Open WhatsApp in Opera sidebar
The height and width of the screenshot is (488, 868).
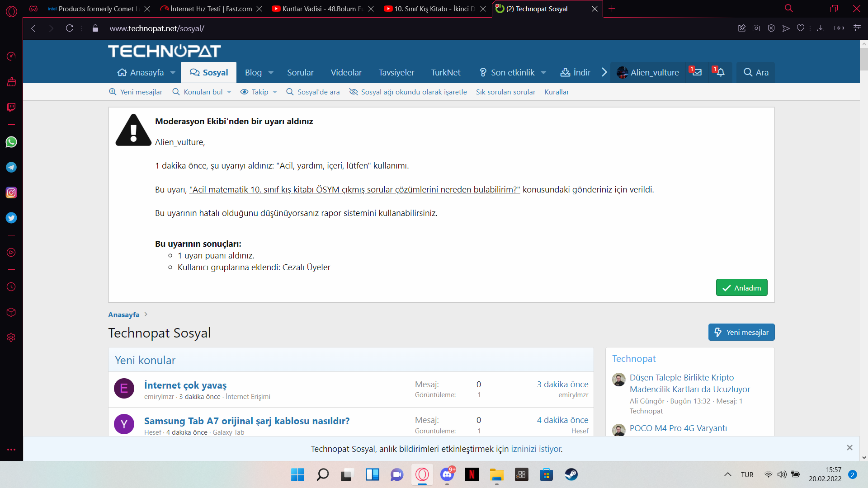(11, 142)
